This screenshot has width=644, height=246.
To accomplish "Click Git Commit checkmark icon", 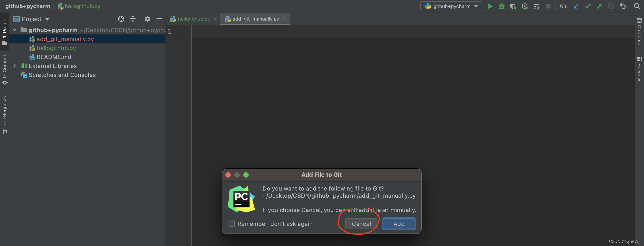I will [x=588, y=6].
